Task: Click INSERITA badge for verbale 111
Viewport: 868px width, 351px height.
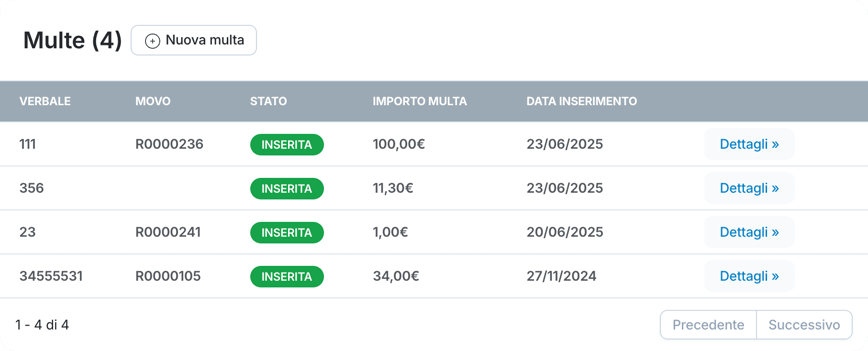Action: [x=287, y=144]
